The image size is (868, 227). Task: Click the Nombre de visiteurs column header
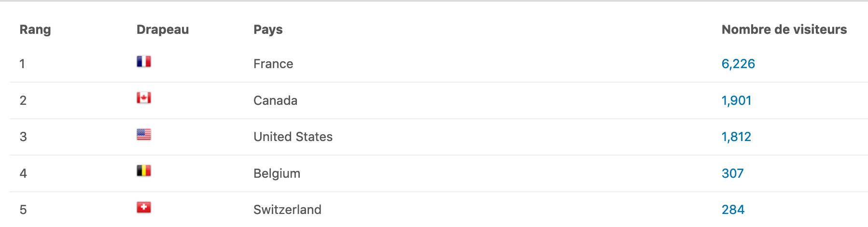[x=784, y=29]
